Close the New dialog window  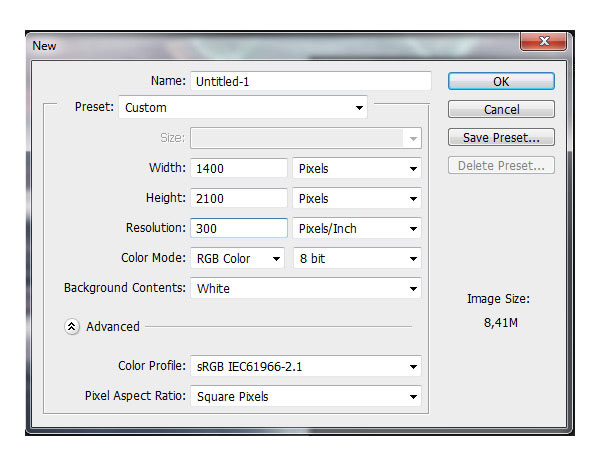(544, 42)
